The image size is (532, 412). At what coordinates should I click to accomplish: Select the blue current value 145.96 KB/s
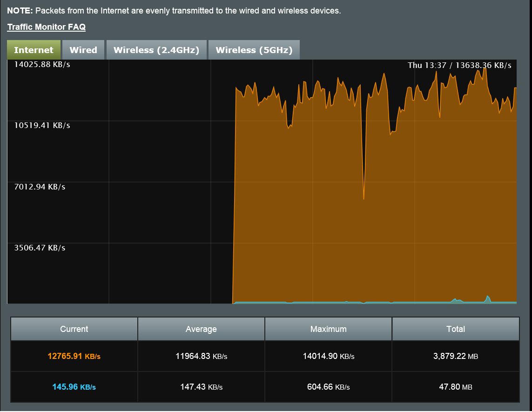pos(74,387)
